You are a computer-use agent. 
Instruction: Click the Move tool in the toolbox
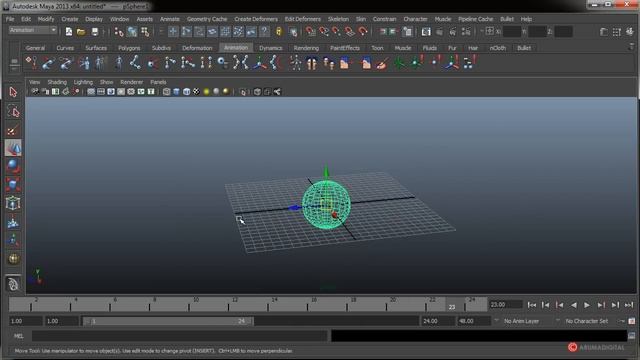coord(13,148)
